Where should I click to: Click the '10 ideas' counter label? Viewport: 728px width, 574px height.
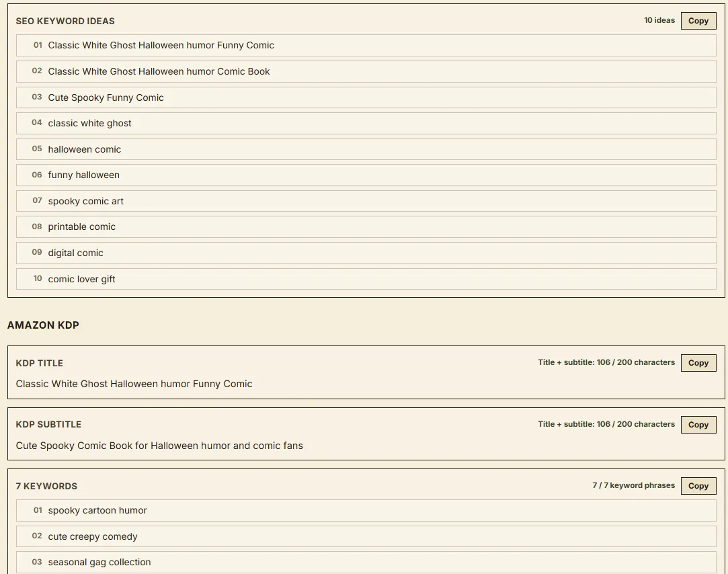coord(659,20)
